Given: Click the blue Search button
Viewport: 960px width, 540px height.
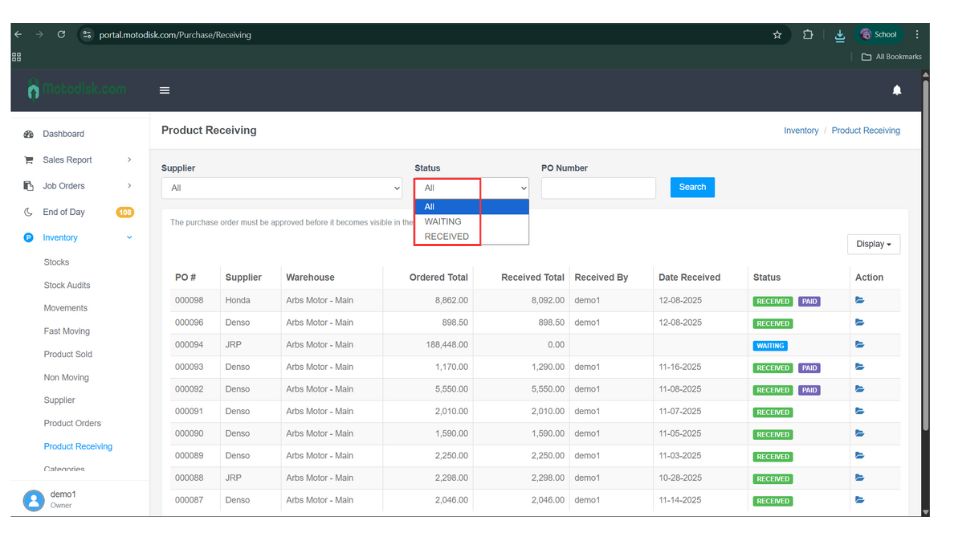Looking at the screenshot, I should 692,187.
